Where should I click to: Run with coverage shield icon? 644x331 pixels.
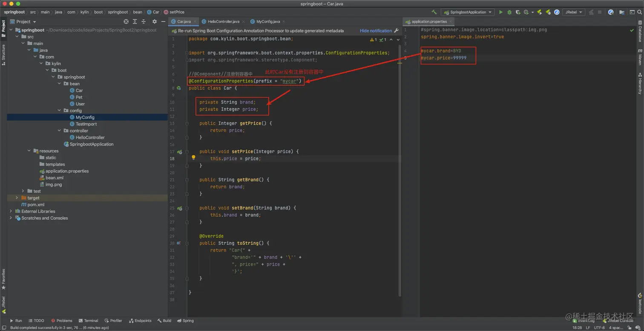517,12
